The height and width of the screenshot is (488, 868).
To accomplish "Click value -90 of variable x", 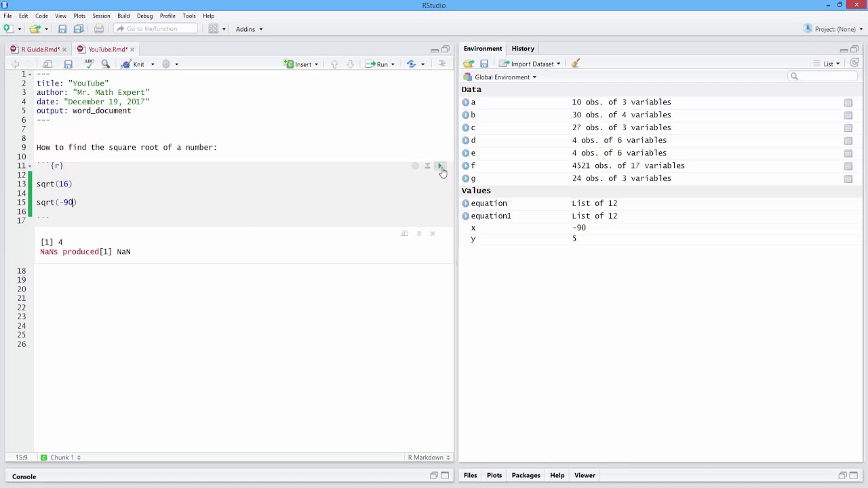I will tap(578, 228).
